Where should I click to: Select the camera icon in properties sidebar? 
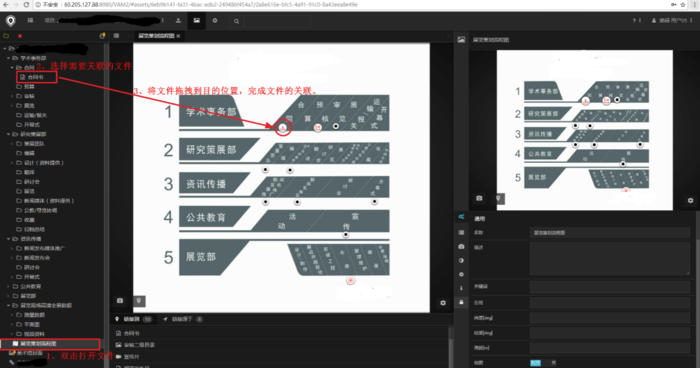coord(461,247)
